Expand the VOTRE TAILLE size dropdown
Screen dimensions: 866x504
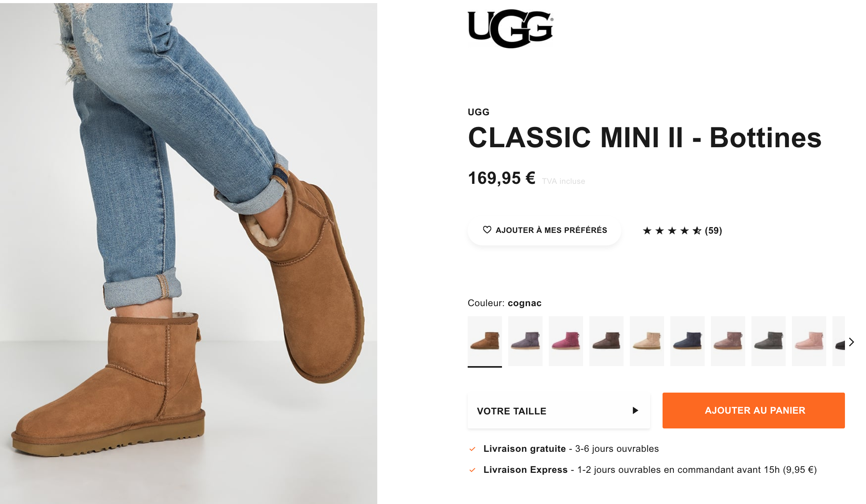tap(558, 411)
